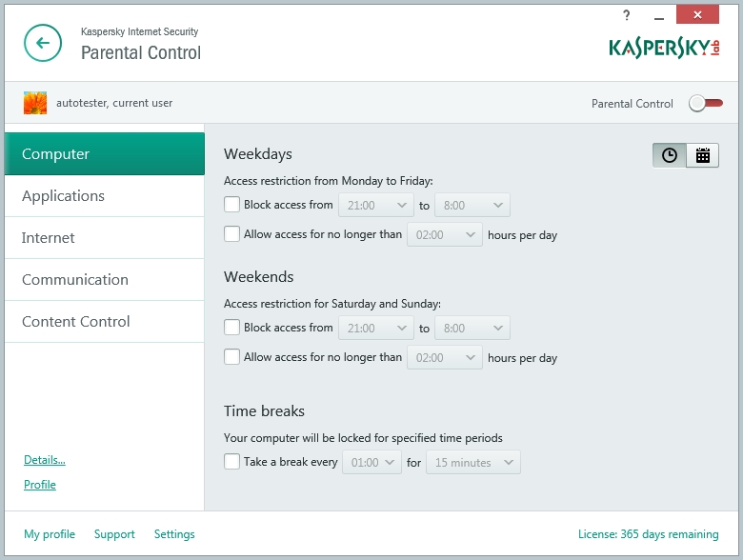The image size is (743, 560).
Task: Enable weekends Allow access no longer than checkbox
Action: pos(231,357)
